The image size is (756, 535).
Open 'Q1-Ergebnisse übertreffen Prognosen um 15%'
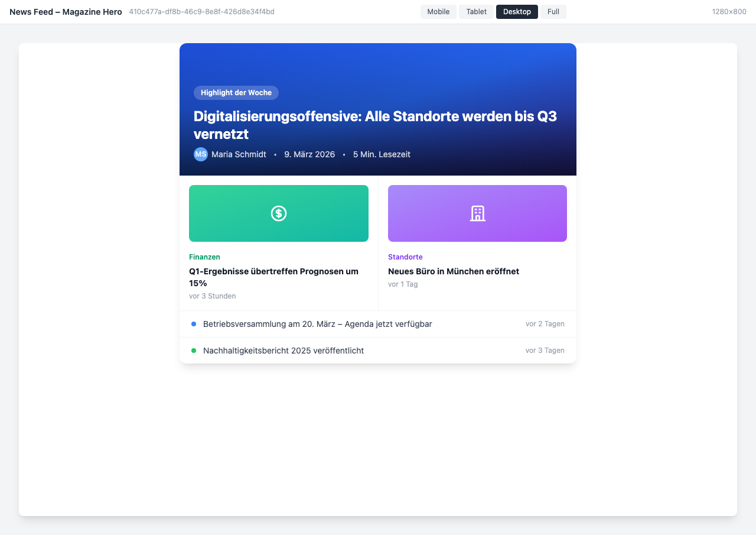[273, 277]
